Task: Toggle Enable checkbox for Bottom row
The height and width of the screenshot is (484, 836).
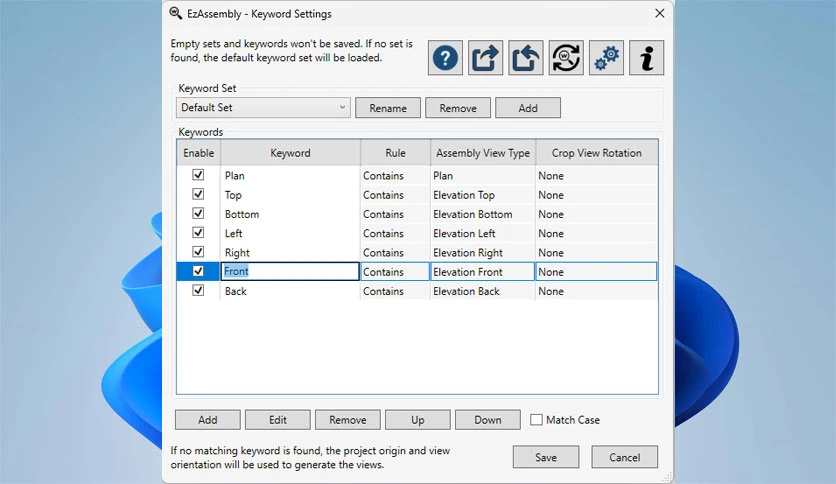Action: pos(198,213)
